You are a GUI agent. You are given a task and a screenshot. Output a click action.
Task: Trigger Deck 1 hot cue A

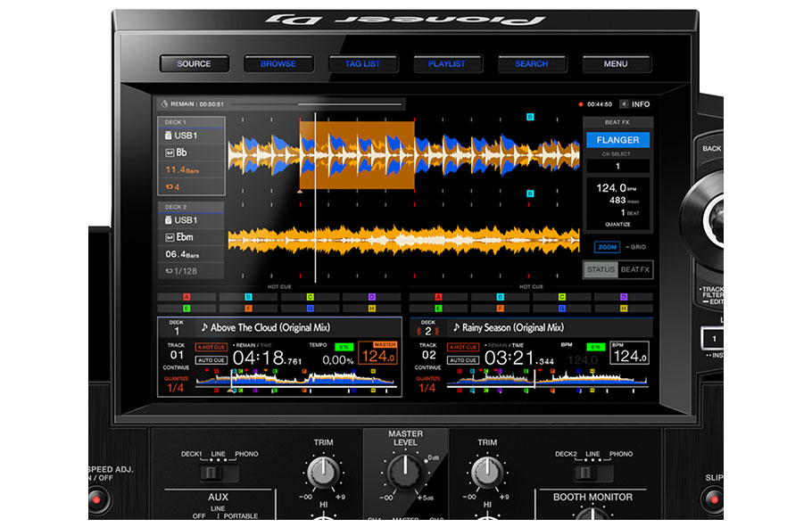186,297
